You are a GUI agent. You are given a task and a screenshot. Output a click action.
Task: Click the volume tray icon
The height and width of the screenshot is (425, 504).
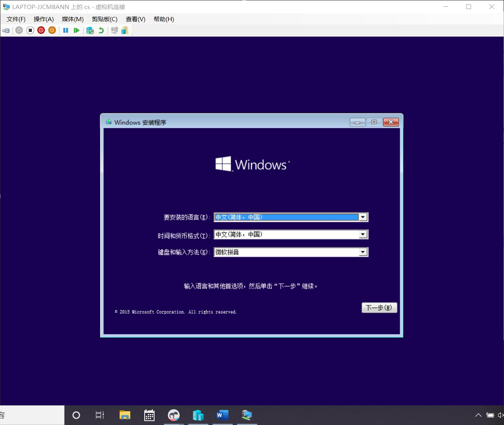point(500,415)
